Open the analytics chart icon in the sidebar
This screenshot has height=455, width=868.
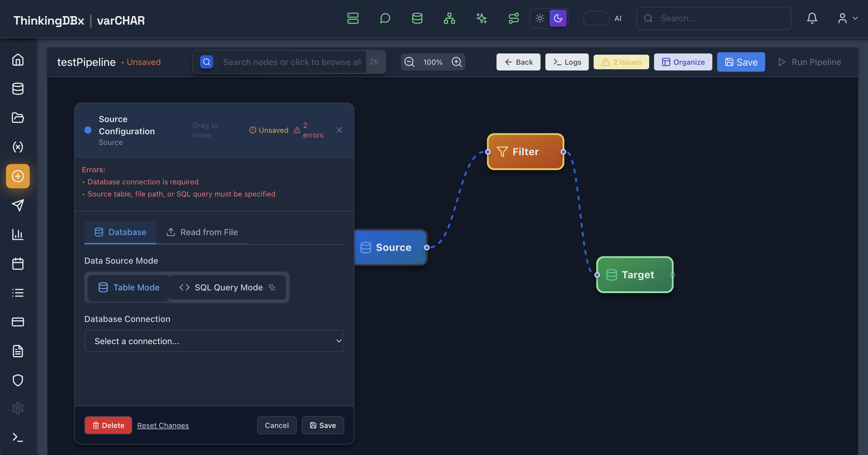tap(18, 235)
